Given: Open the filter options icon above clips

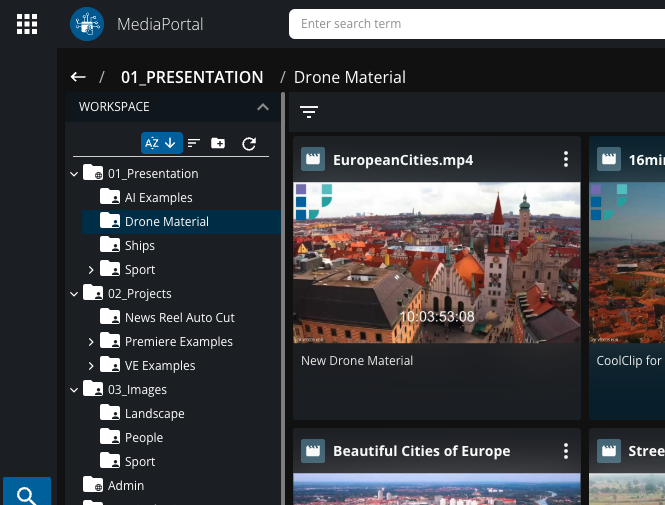Looking at the screenshot, I should tap(309, 113).
